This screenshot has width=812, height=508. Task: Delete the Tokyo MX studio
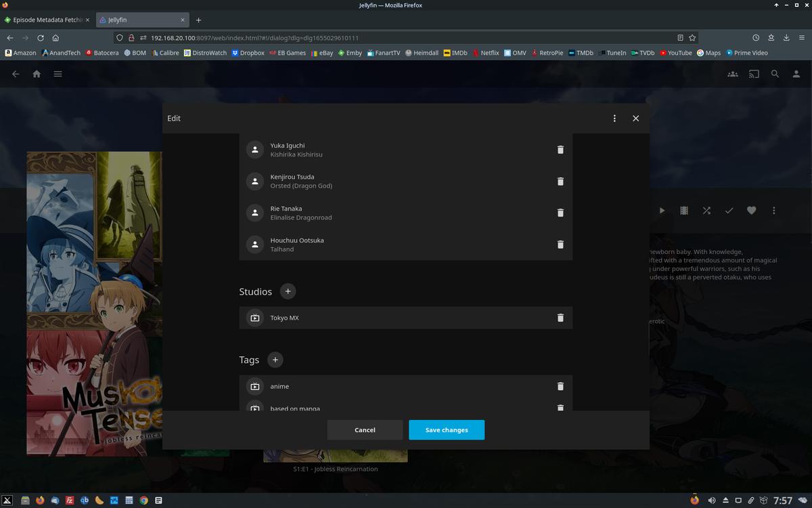click(560, 318)
